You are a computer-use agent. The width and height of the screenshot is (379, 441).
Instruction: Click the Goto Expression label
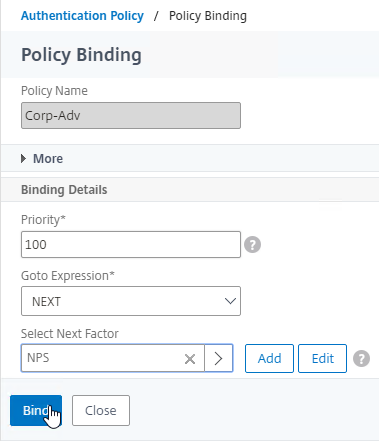coord(68,276)
